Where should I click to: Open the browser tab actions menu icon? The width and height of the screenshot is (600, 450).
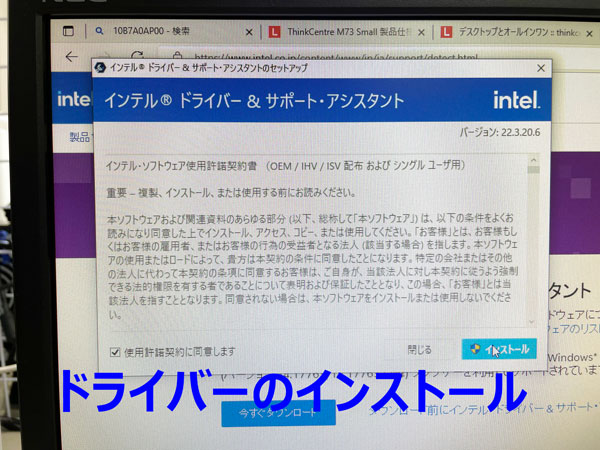coord(68,31)
